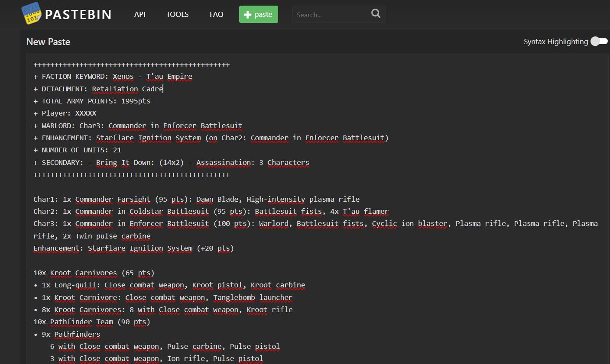This screenshot has height=364, width=610.
Task: Open the FAQ menu item
Action: click(217, 14)
